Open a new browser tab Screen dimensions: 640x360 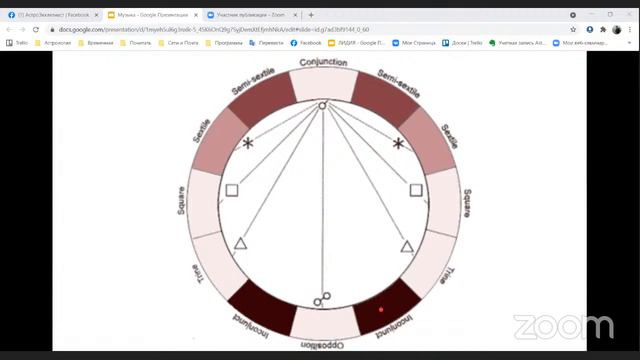(x=311, y=15)
